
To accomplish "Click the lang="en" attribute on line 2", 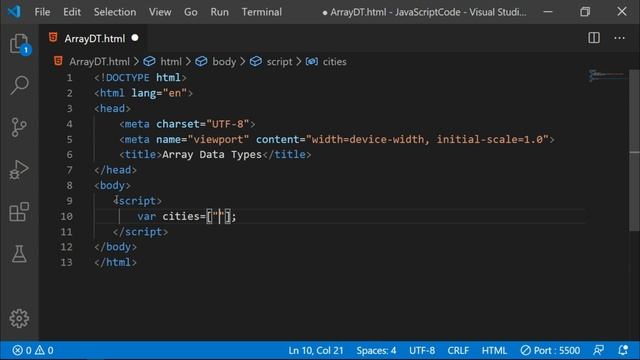I will pyautogui.click(x=159, y=93).
